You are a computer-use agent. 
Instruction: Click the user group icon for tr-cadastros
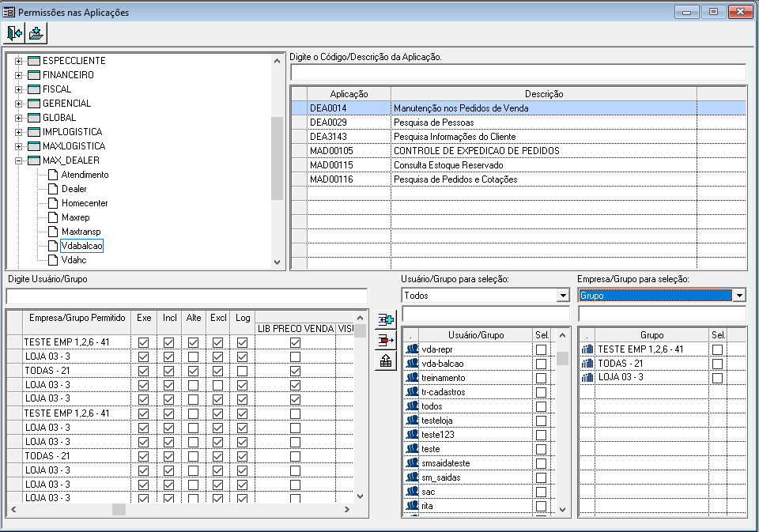tap(412, 391)
